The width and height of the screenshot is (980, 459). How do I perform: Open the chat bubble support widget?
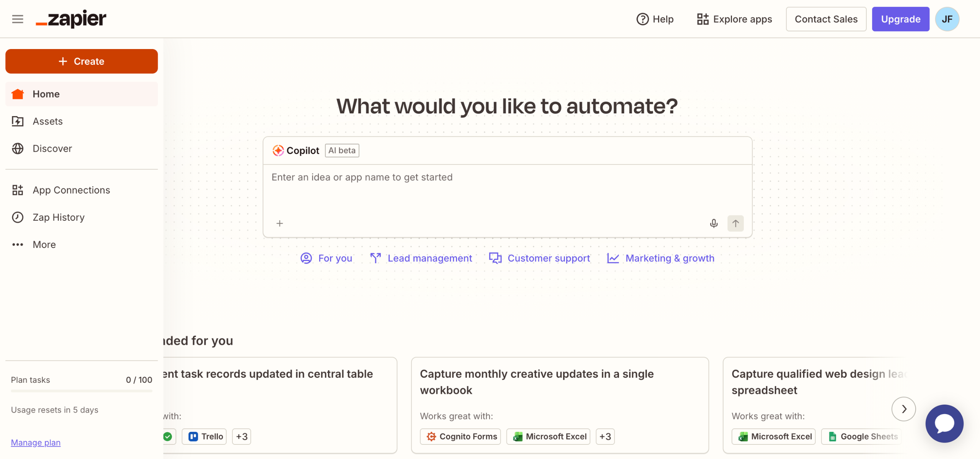[x=944, y=423]
